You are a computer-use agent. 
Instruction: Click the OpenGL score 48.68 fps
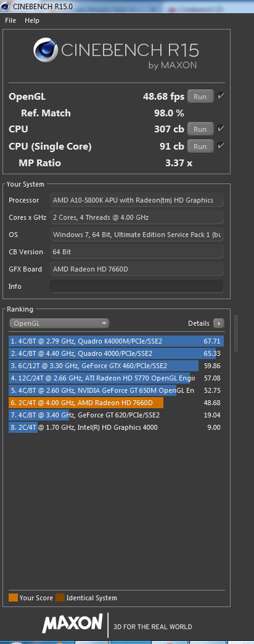[x=163, y=97]
